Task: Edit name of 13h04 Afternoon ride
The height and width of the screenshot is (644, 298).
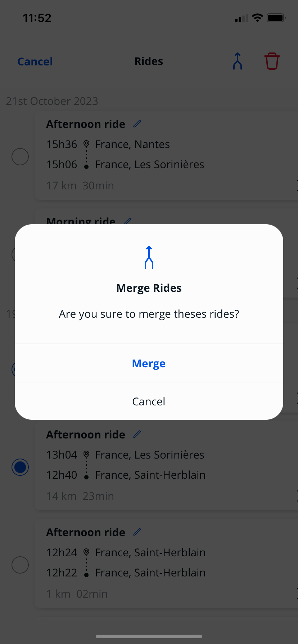Action: [137, 434]
